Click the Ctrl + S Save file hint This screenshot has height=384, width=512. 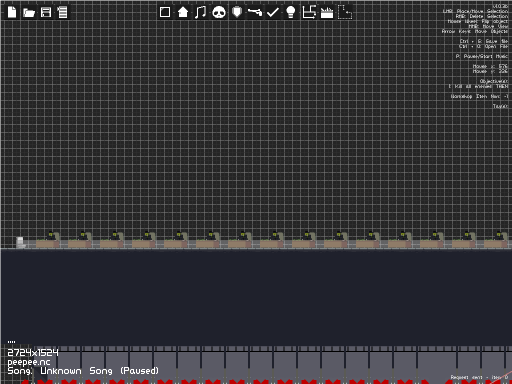tap(484, 41)
